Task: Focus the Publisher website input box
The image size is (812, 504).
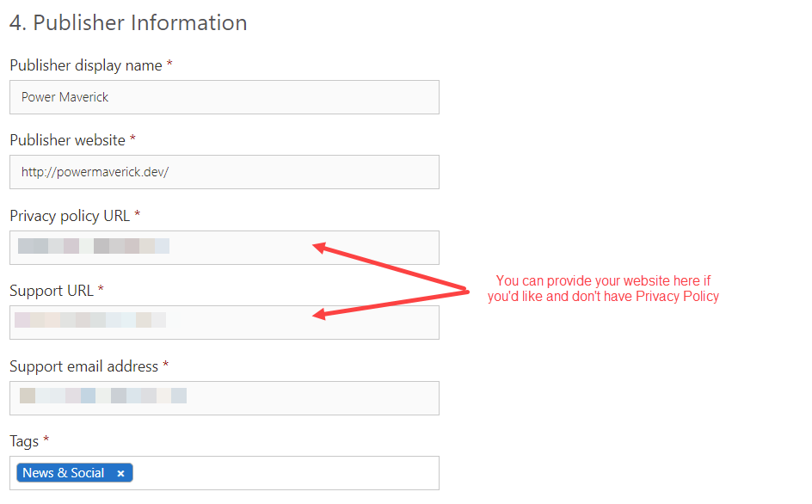Action: (224, 172)
